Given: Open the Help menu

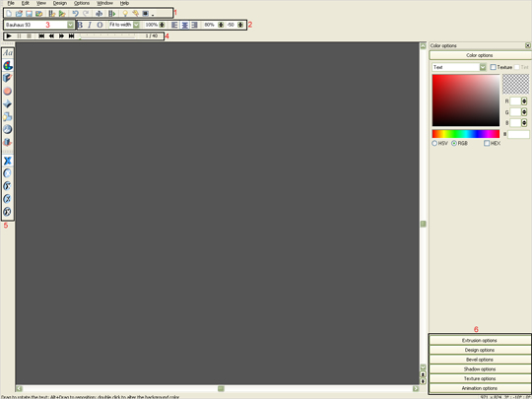Looking at the screenshot, I should (x=124, y=3).
